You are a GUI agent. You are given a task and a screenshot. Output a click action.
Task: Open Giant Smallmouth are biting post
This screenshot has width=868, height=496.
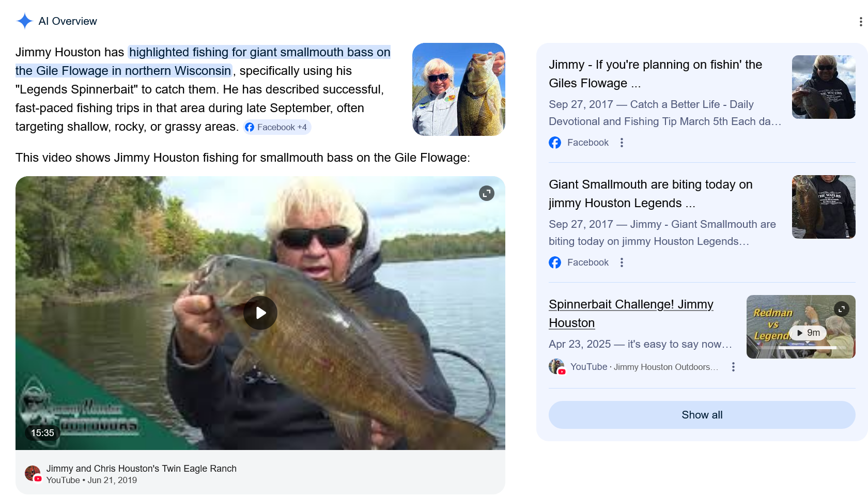click(650, 194)
